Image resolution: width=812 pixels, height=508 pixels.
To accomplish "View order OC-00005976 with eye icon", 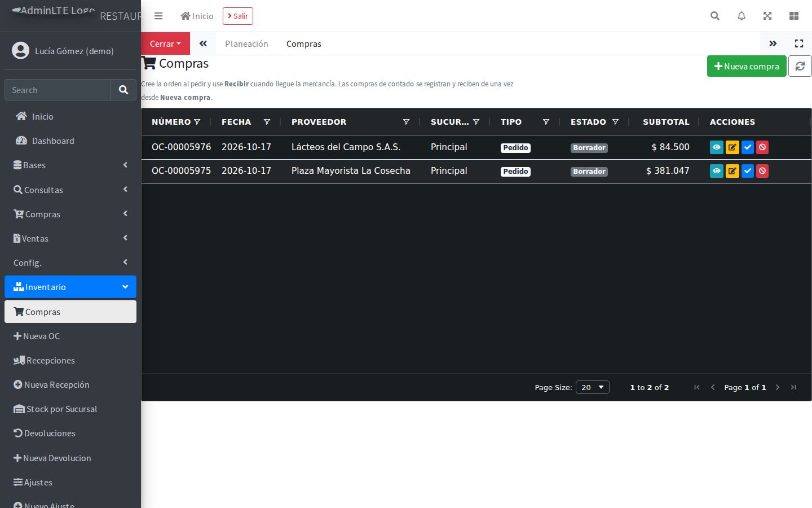I will coord(716,147).
